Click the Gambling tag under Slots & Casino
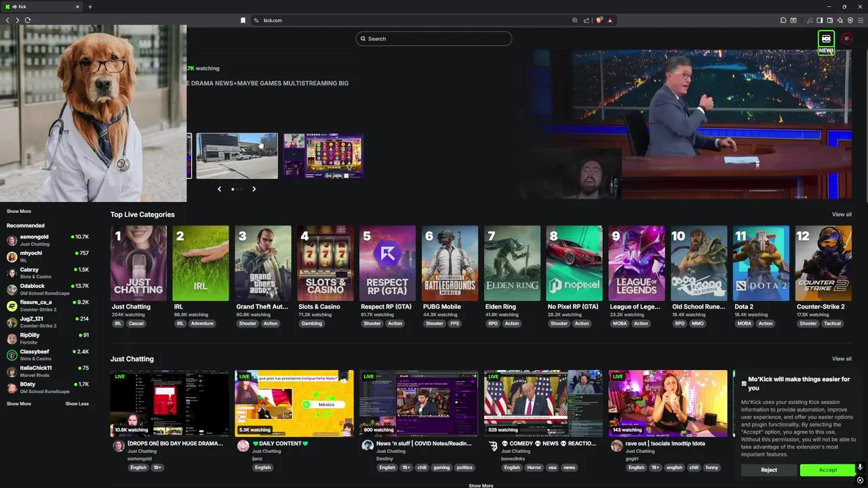868x488 pixels. [312, 324]
